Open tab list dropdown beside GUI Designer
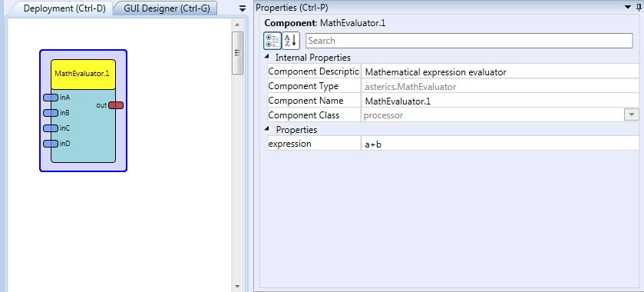Viewport: 644px width, 292px height. (243, 8)
